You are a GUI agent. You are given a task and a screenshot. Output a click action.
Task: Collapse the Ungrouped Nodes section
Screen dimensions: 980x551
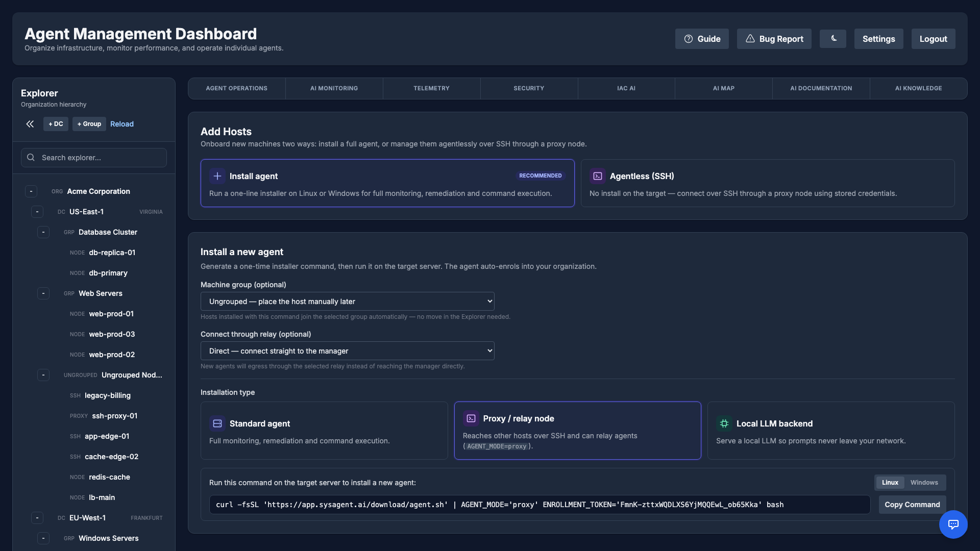(x=43, y=375)
